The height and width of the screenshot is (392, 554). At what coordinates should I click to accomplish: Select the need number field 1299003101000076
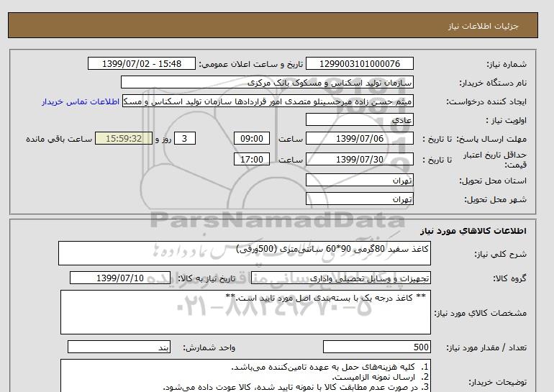[x=359, y=63]
